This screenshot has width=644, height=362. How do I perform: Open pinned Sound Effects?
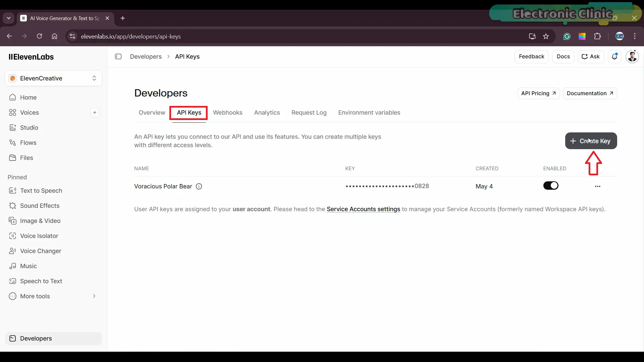[x=53, y=206]
